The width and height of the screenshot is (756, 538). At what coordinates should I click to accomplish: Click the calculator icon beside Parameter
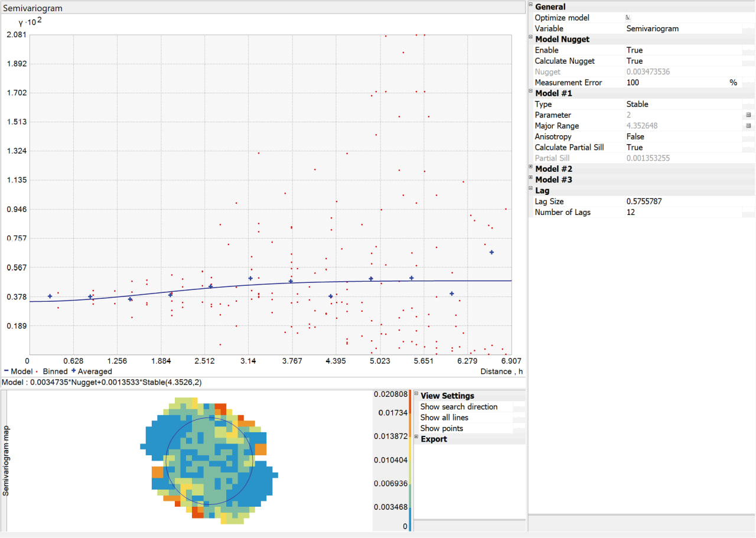[x=748, y=115]
